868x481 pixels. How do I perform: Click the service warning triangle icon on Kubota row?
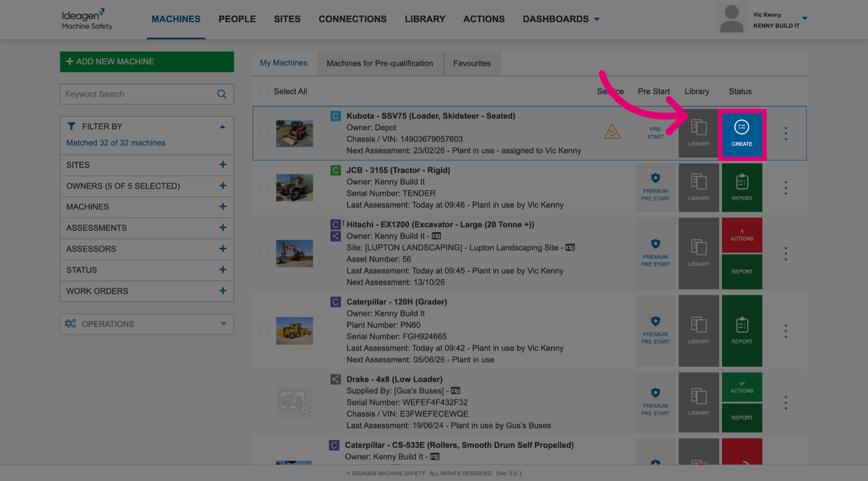(612, 132)
